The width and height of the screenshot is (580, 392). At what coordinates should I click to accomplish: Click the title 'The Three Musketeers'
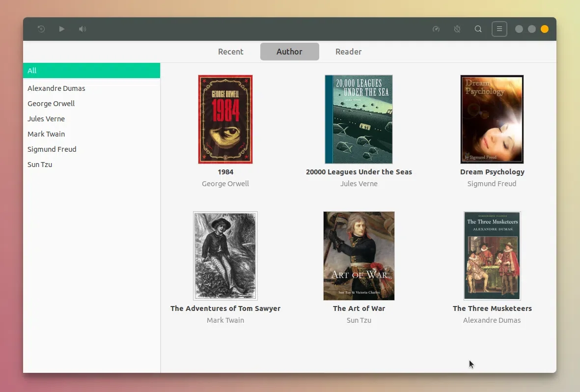492,308
